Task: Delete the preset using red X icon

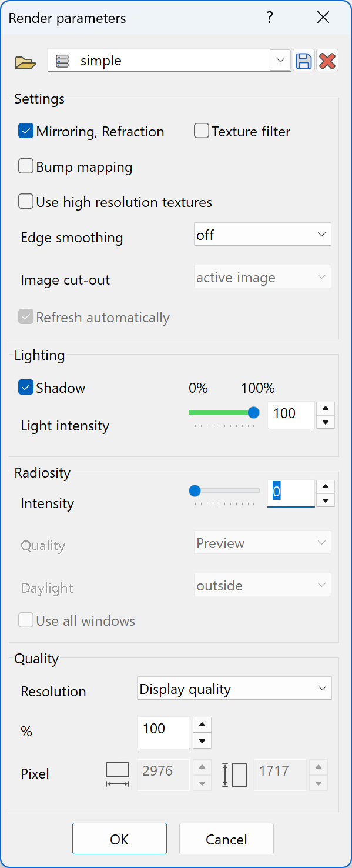Action: click(327, 60)
